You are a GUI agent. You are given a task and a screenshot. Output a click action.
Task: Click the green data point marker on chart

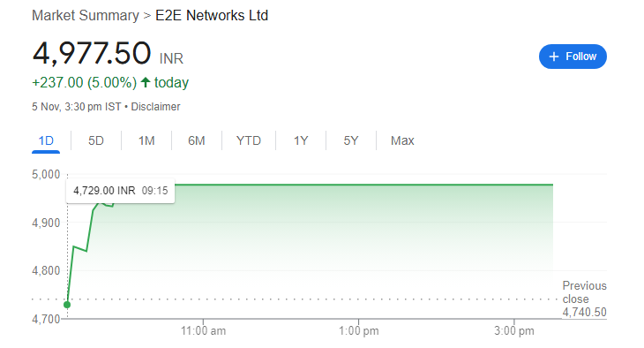(x=67, y=305)
